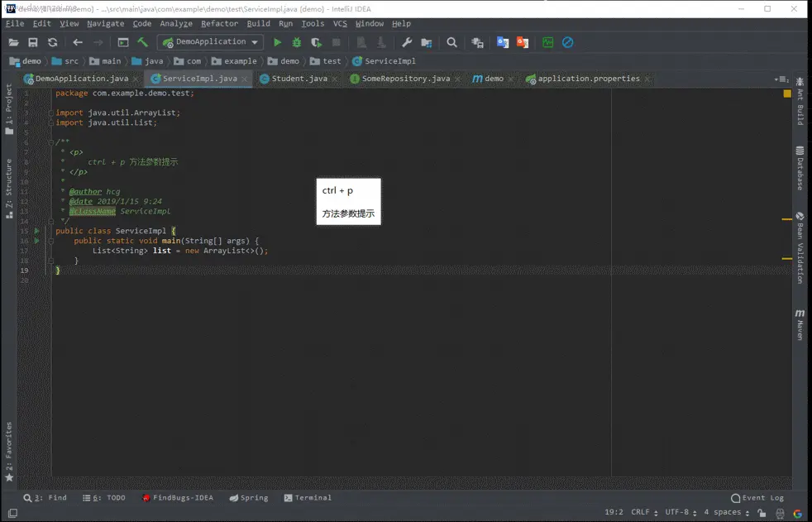Viewport: 812px width, 522px height.
Task: Click the blue translate icon in toolbar
Action: tap(502, 42)
